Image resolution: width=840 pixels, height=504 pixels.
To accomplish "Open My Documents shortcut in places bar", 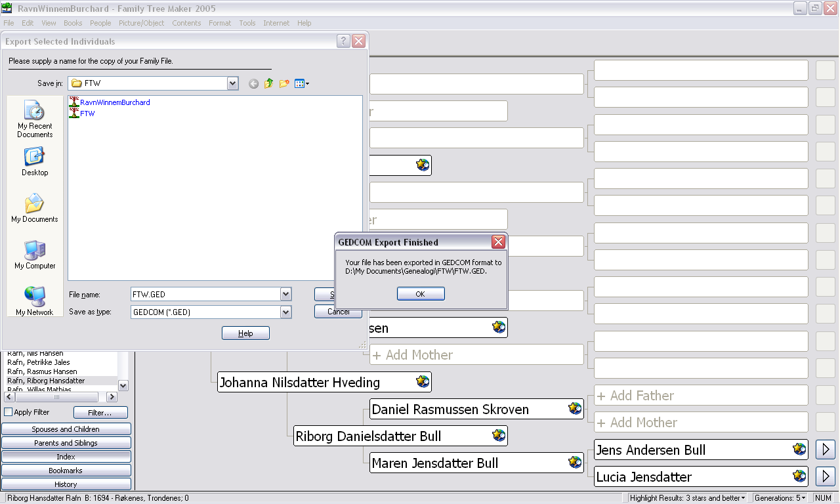I will 35,208.
